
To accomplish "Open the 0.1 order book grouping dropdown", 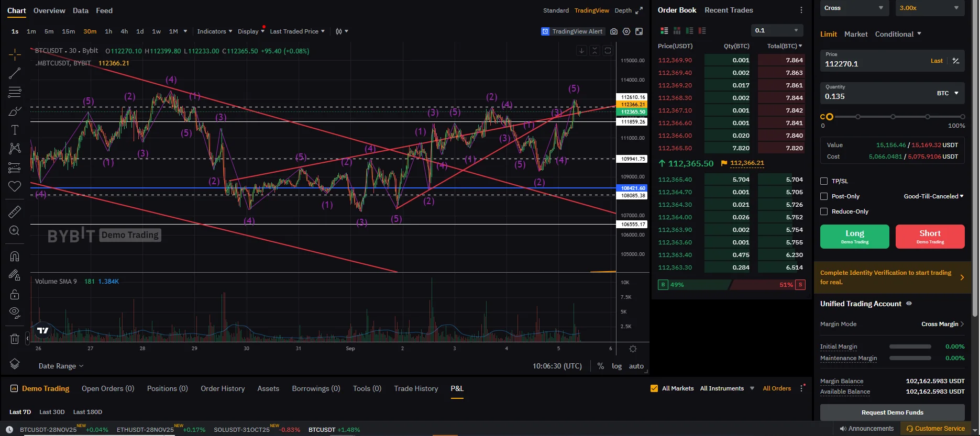I will tap(777, 30).
